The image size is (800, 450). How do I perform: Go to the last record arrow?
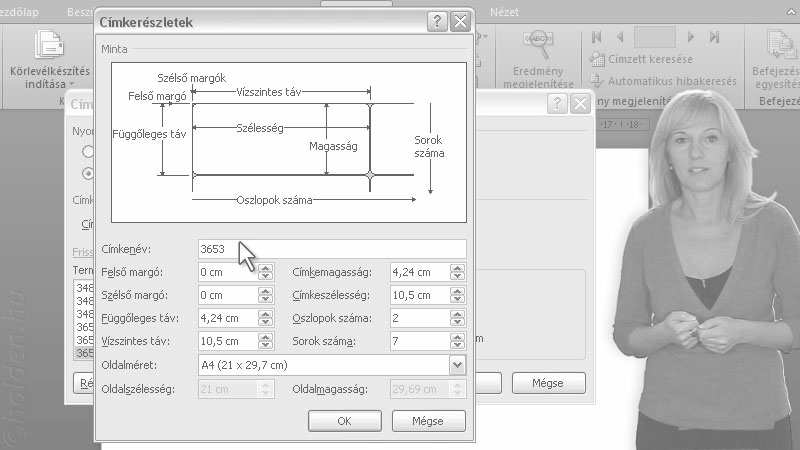pos(714,36)
